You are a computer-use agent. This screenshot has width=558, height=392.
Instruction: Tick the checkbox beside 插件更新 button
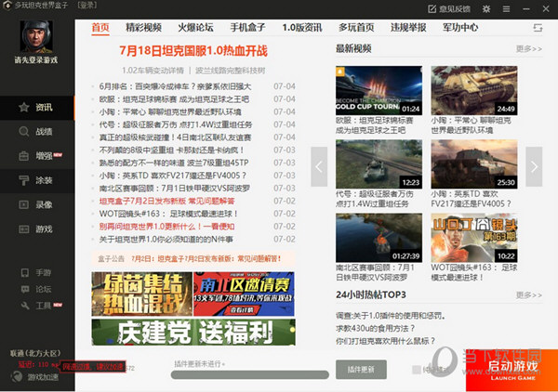coord(416,370)
